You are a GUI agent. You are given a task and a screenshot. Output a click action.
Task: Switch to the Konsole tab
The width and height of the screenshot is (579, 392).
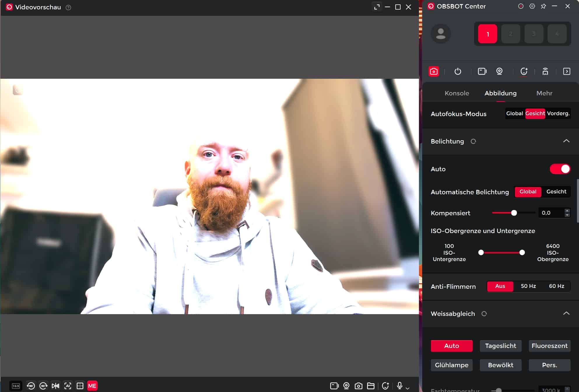click(457, 93)
